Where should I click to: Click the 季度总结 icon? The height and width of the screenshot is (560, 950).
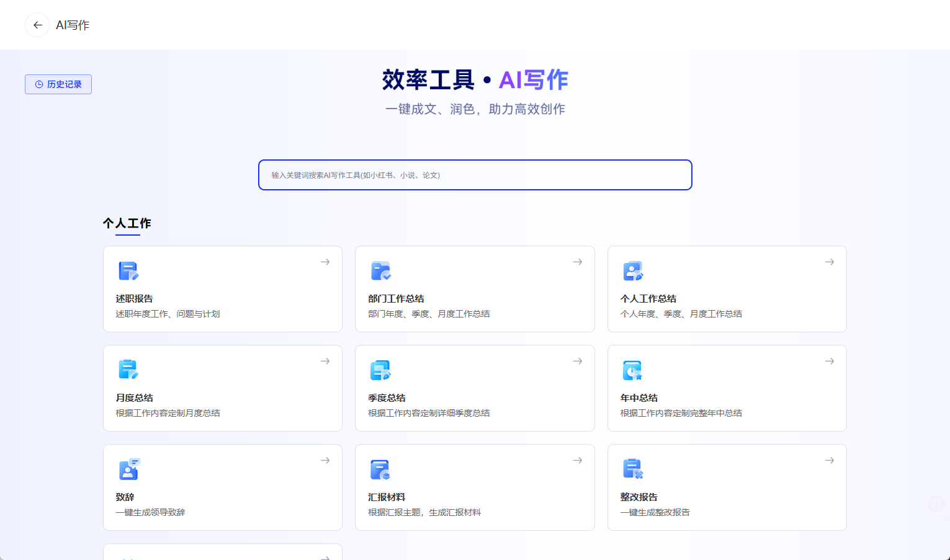point(380,370)
